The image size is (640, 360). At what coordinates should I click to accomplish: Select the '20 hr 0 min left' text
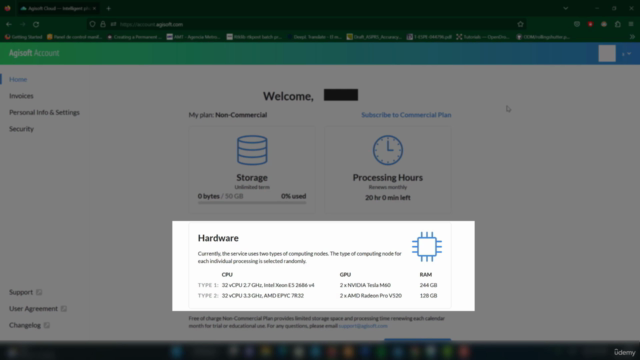[388, 198]
